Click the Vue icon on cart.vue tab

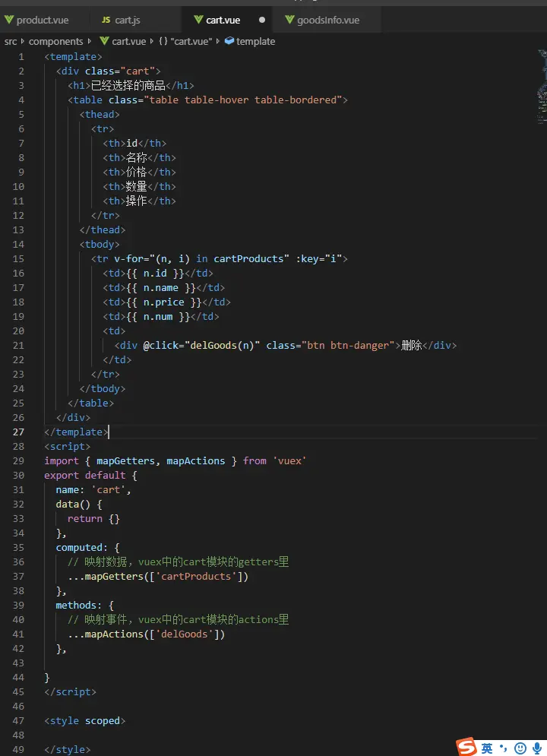198,20
